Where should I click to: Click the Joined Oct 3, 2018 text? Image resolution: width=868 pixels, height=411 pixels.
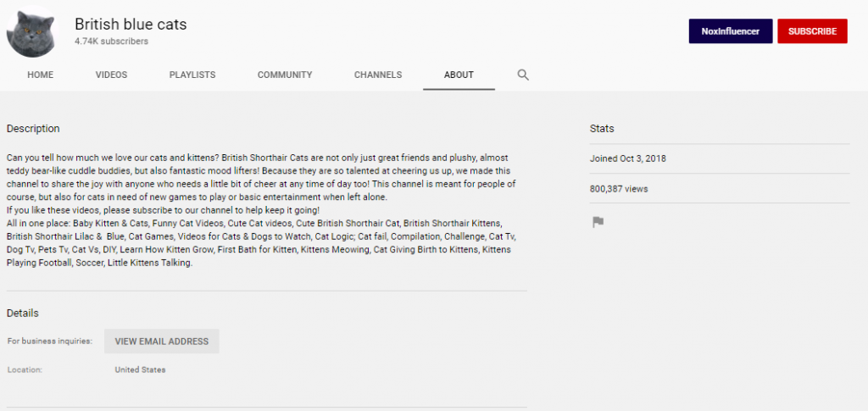click(628, 158)
